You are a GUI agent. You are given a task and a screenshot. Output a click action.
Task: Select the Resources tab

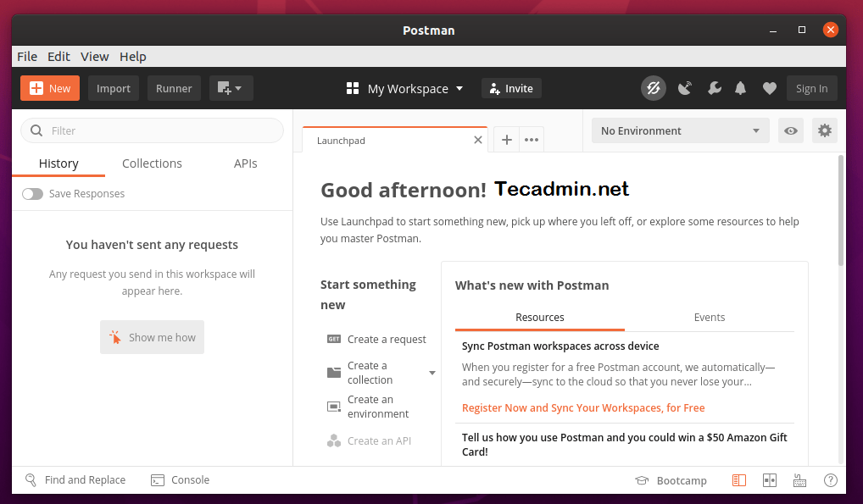coord(539,317)
